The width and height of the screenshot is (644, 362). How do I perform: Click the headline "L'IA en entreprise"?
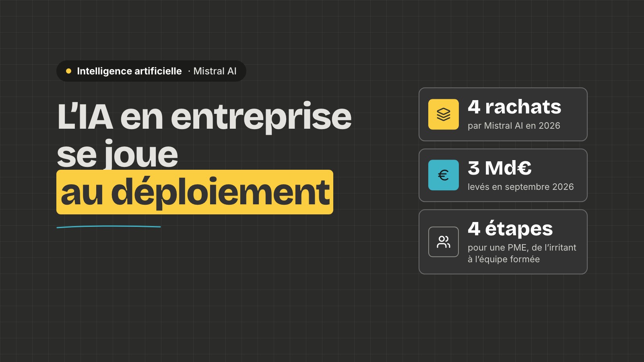pos(204,117)
